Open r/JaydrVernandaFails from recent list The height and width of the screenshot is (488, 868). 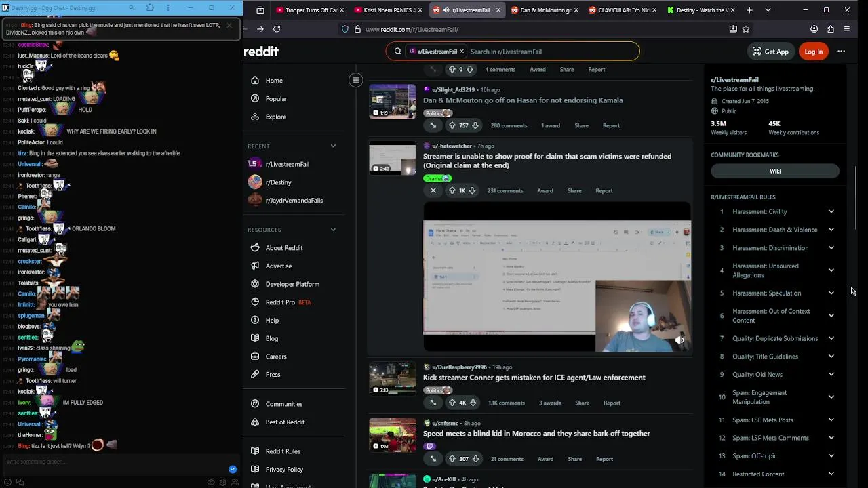(x=295, y=201)
